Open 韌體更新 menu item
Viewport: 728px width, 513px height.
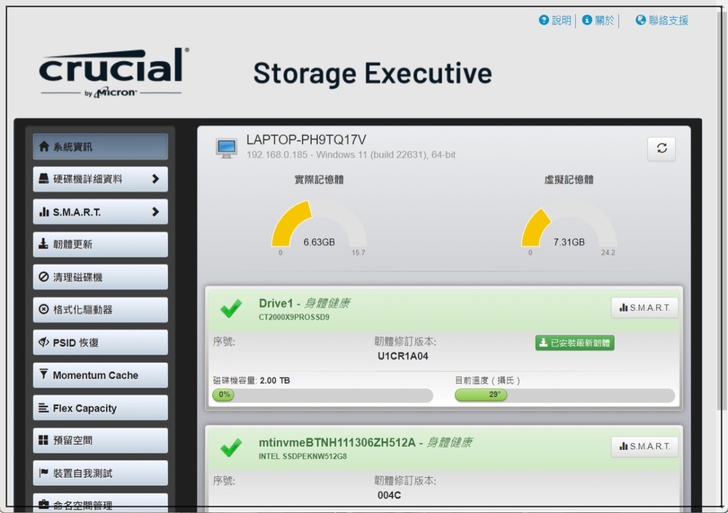[x=100, y=244]
